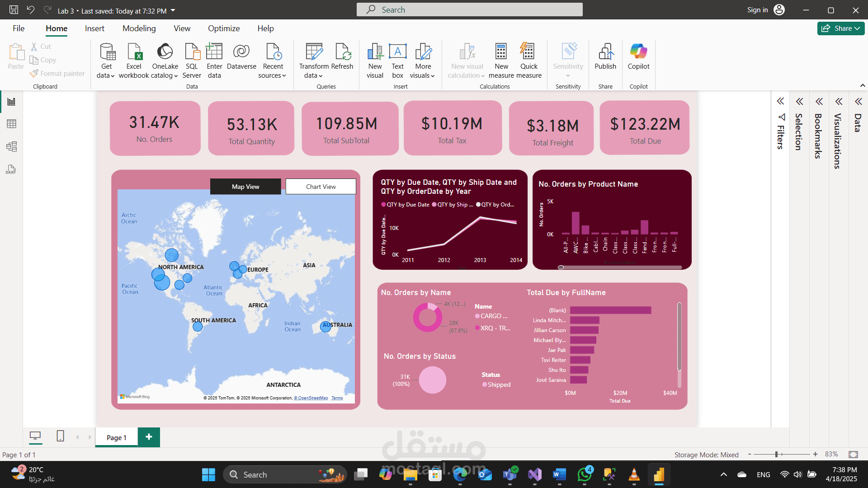Open OpenStreetMap link on map

(x=311, y=398)
